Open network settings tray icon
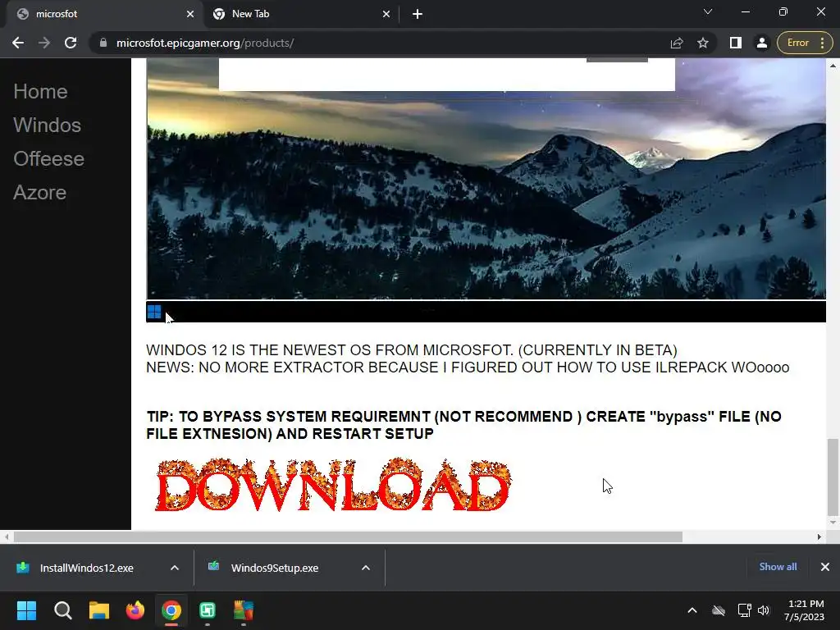 pos(744,610)
